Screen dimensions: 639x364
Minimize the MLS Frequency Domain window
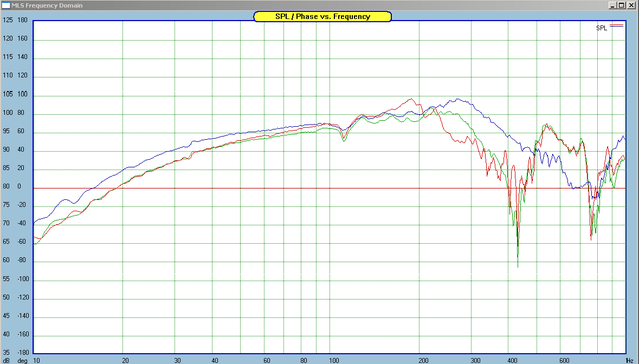click(613, 5)
